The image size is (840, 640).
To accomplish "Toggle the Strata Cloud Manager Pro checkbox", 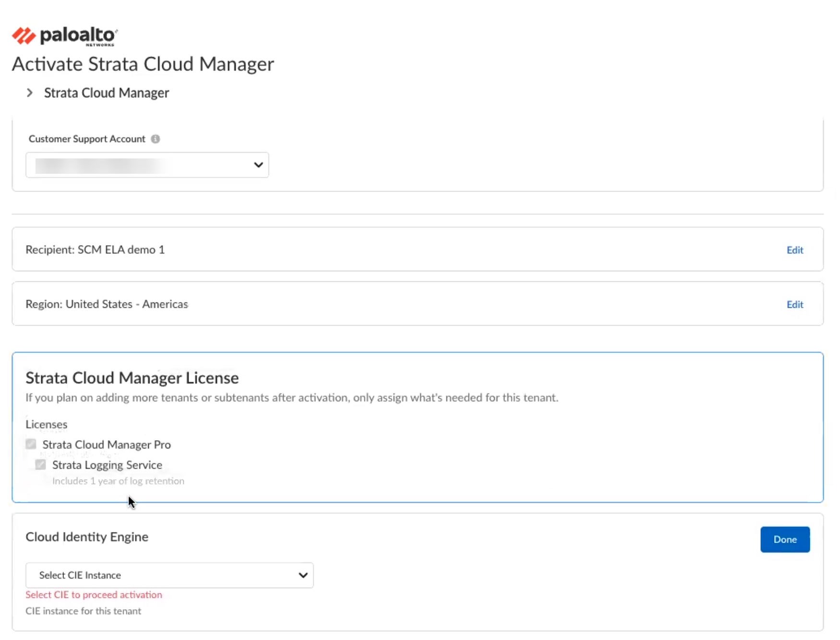I will click(x=31, y=444).
